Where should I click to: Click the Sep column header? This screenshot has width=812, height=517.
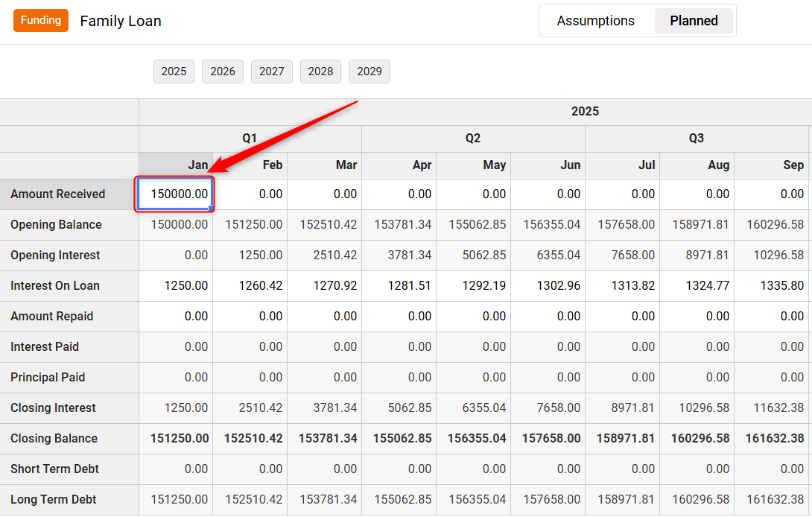(772, 165)
